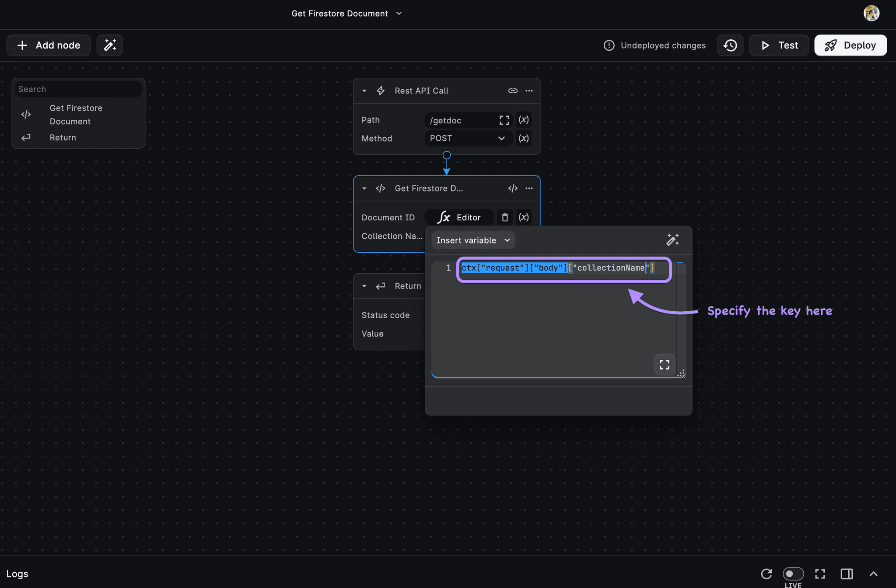
Task: Select Get Firestore Document in sidebar list
Action: click(76, 115)
